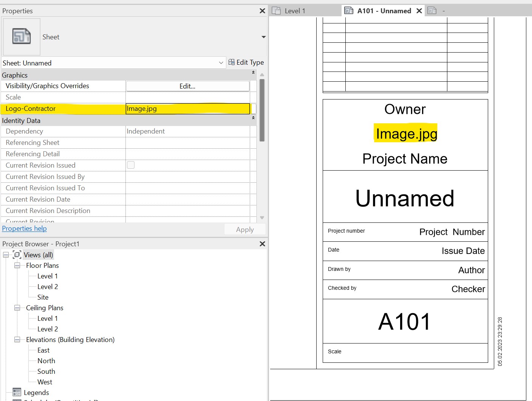The width and height of the screenshot is (532, 401).
Task: Click the Logo-Contractor value field
Action: [x=187, y=109]
